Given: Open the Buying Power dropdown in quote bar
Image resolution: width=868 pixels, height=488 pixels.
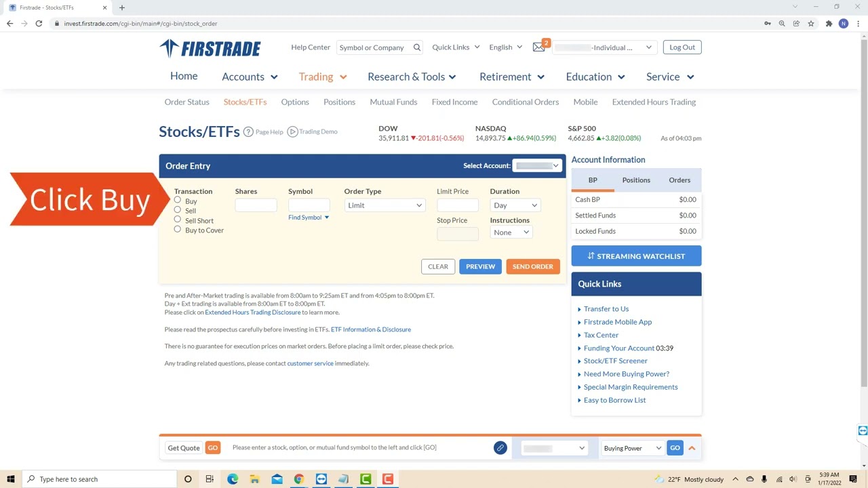Looking at the screenshot, I should 633,448.
